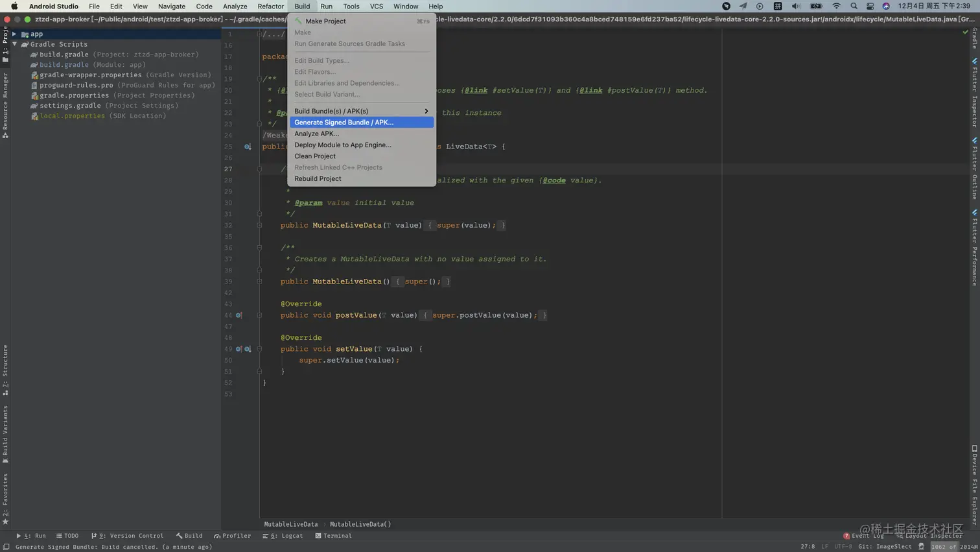980x552 pixels.
Task: Open the Gradle tool window tab
Action: [974, 38]
